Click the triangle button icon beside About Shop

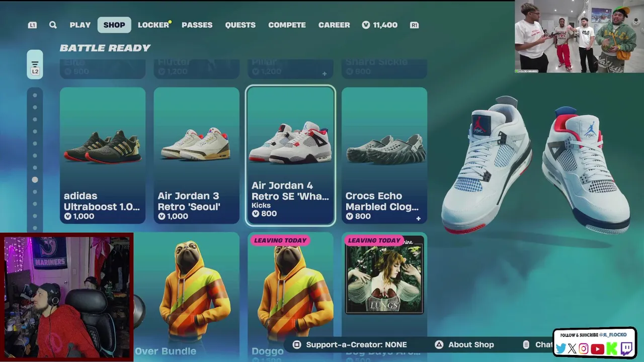pyautogui.click(x=439, y=344)
